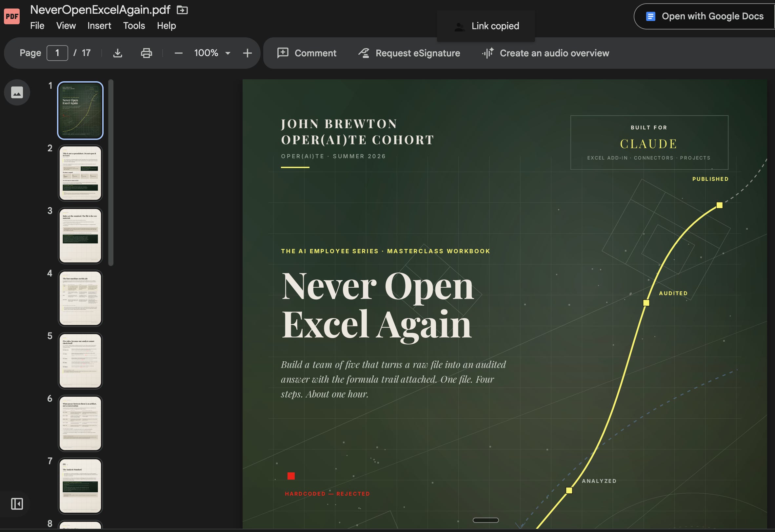Click the AUDITED label on chart
Image resolution: width=775 pixels, height=532 pixels.
[x=673, y=293]
